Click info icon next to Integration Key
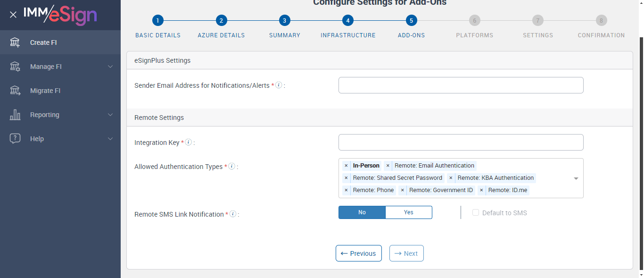The width and height of the screenshot is (644, 278). [x=188, y=142]
